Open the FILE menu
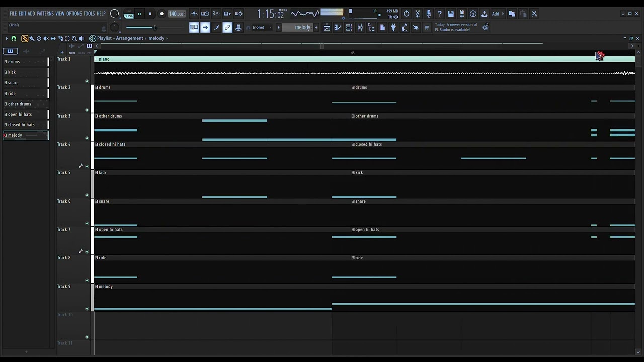This screenshot has height=362, width=644. (x=13, y=14)
